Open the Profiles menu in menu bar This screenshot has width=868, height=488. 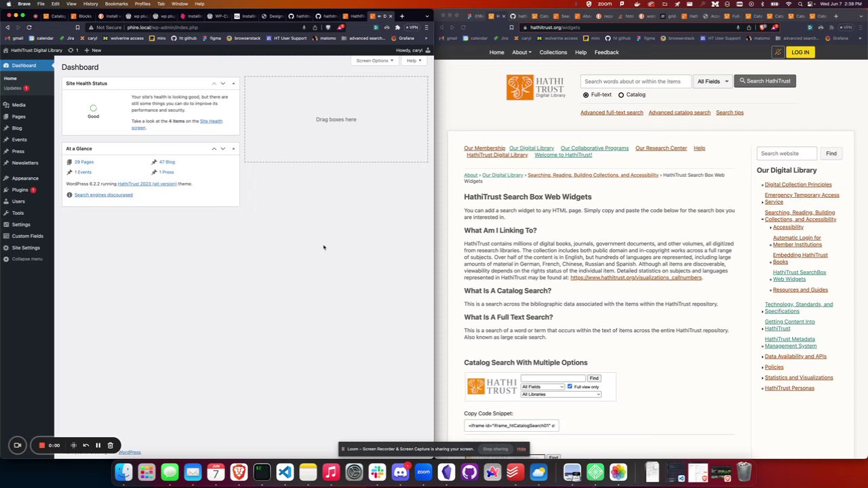coord(142,4)
